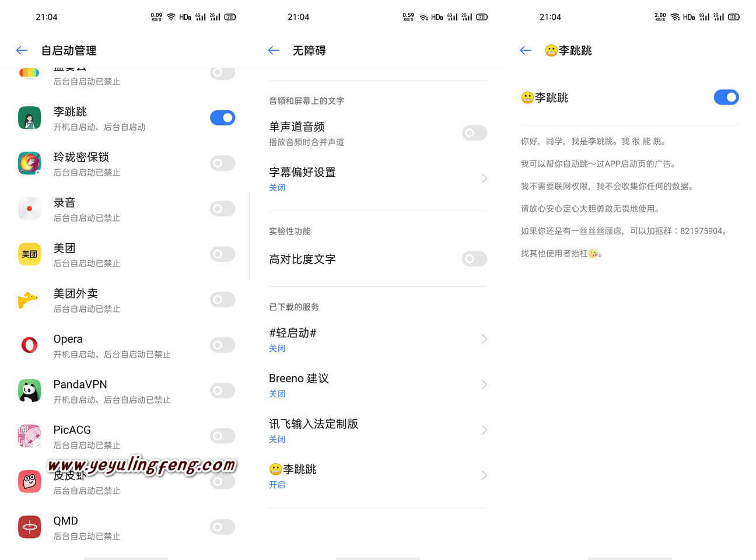Screen dimensions: 756x560
Task: Open #轻启动# service settings arrow
Action: tap(484, 339)
